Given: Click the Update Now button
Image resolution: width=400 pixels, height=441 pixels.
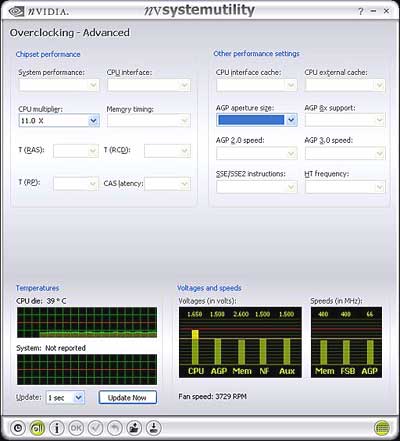Looking at the screenshot, I should pyautogui.click(x=127, y=397).
